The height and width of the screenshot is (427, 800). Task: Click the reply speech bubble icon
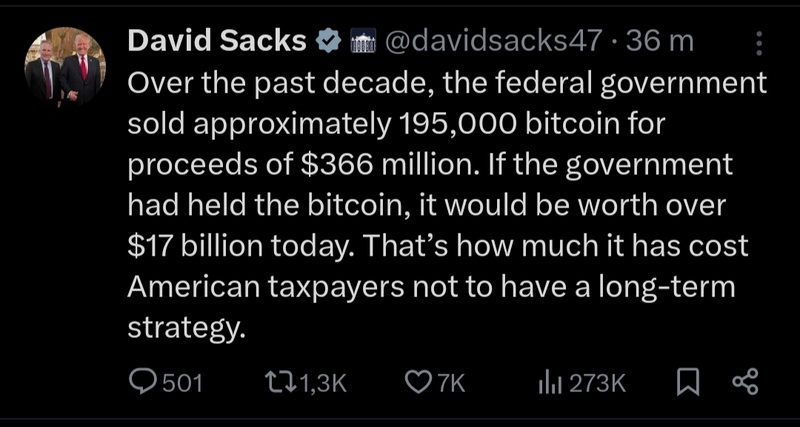143,381
